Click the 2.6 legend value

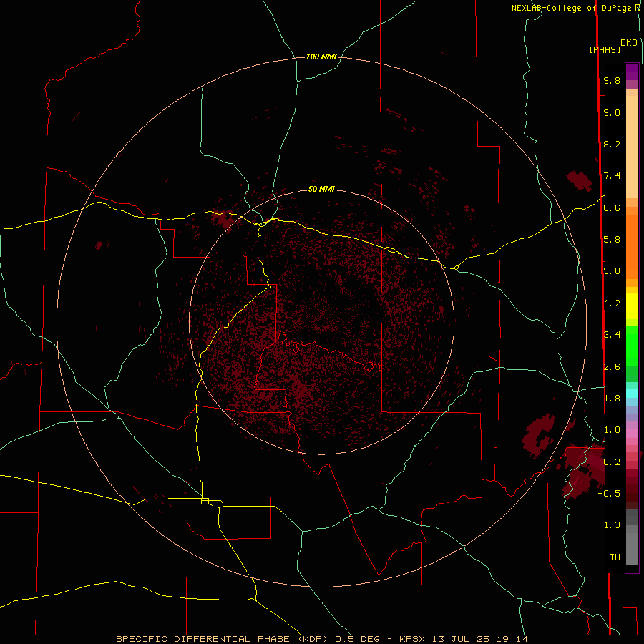[x=612, y=367]
